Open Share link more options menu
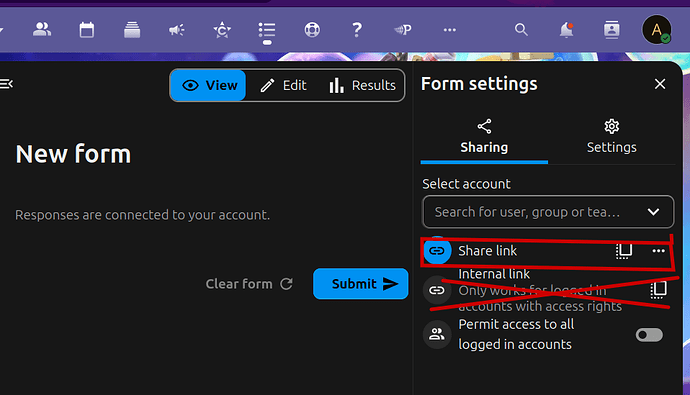The width and height of the screenshot is (690, 395). tap(658, 251)
